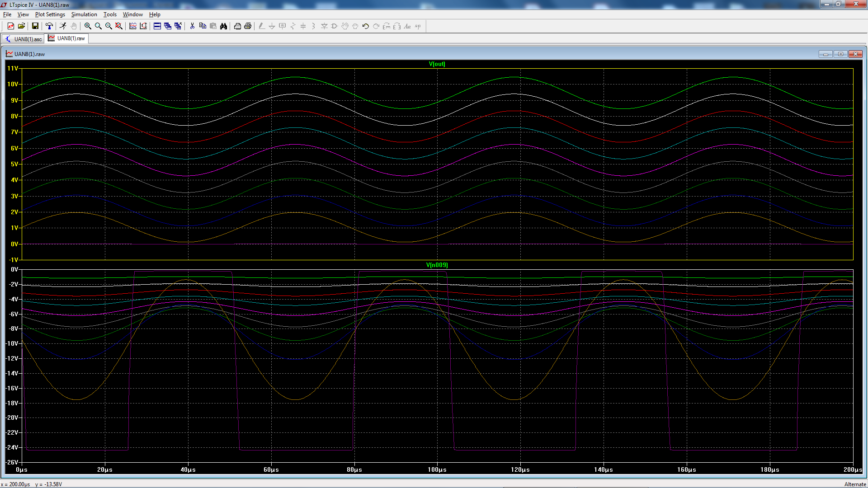868x488 pixels.
Task: Select the UAN8(1).raw tab
Action: tap(67, 38)
